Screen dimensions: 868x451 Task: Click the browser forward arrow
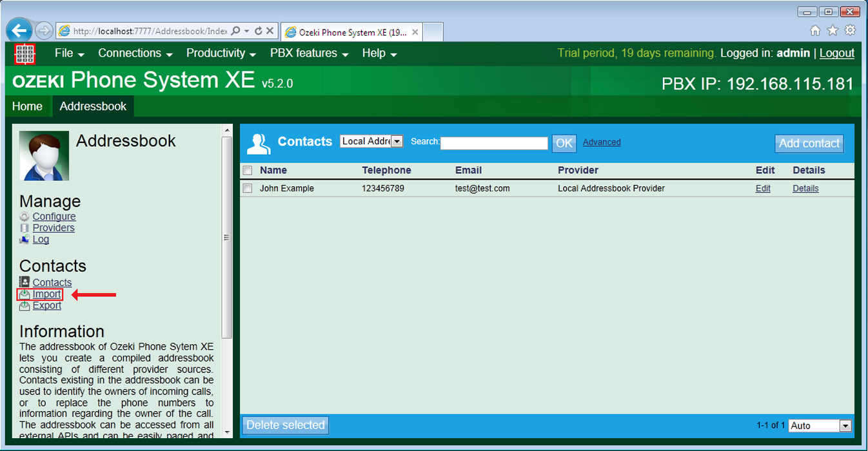pos(44,30)
